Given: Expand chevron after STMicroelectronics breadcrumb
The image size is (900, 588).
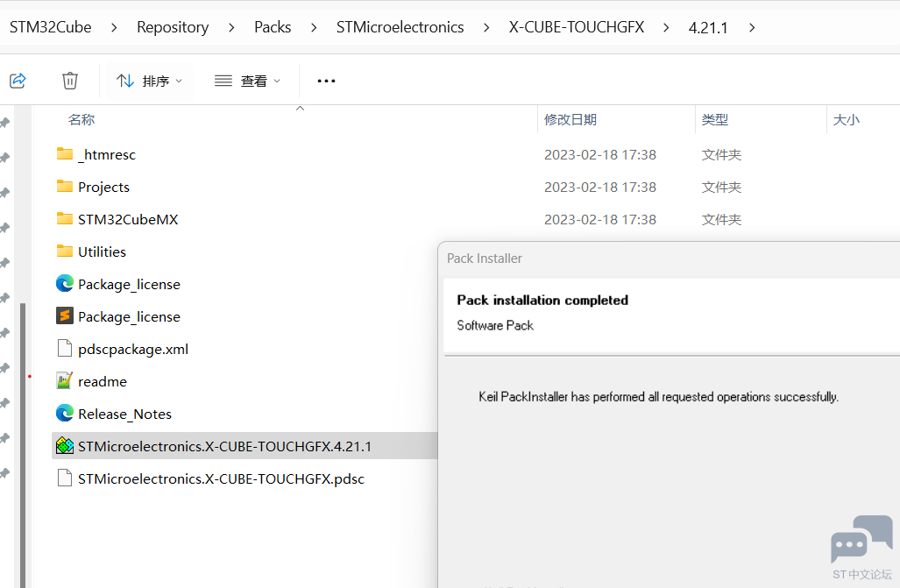Looking at the screenshot, I should coord(486,27).
